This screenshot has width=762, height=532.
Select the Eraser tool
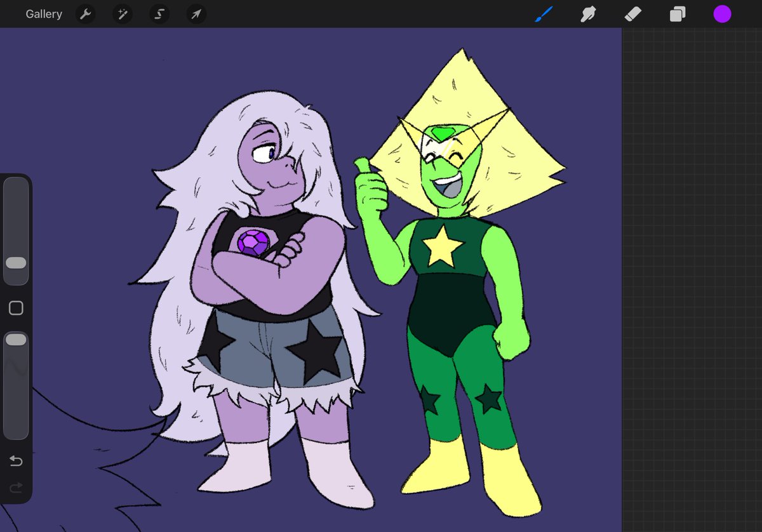[633, 14]
